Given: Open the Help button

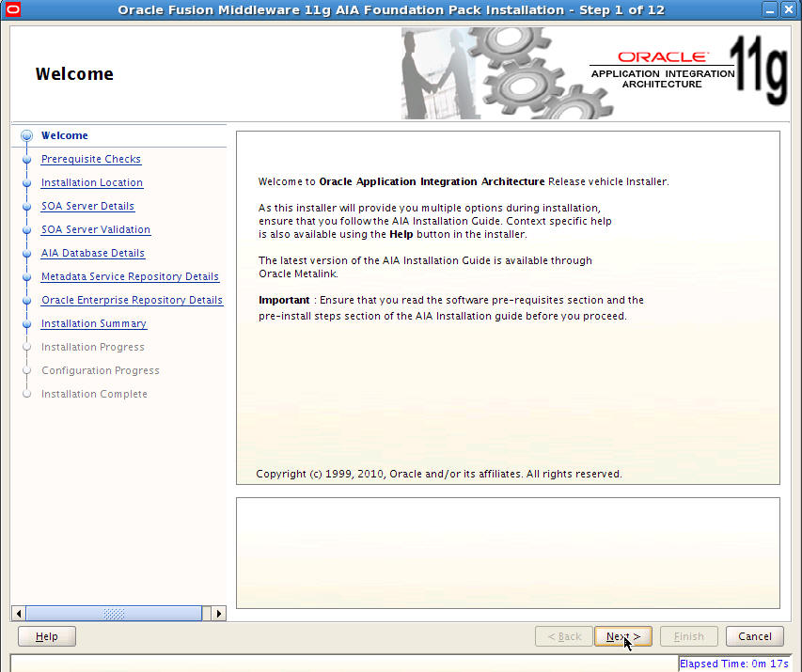Looking at the screenshot, I should point(47,636).
